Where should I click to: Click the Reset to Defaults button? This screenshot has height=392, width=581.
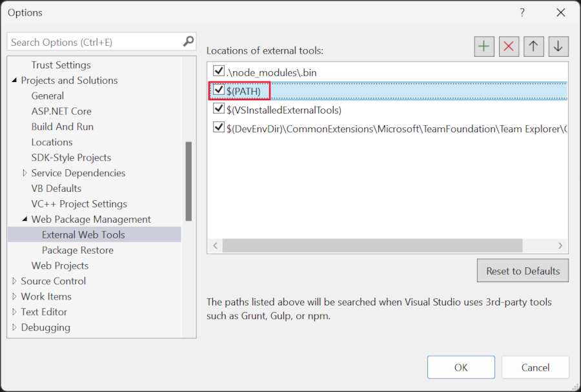[522, 271]
